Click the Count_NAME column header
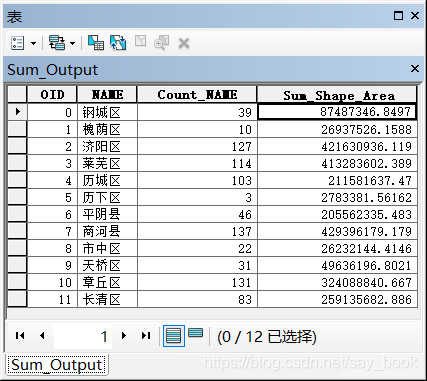 [197, 94]
